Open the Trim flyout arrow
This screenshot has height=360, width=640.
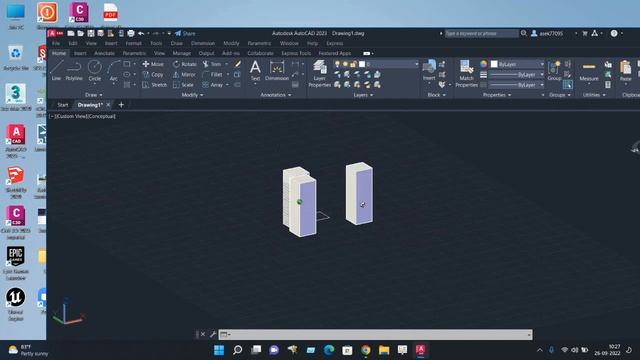227,64
